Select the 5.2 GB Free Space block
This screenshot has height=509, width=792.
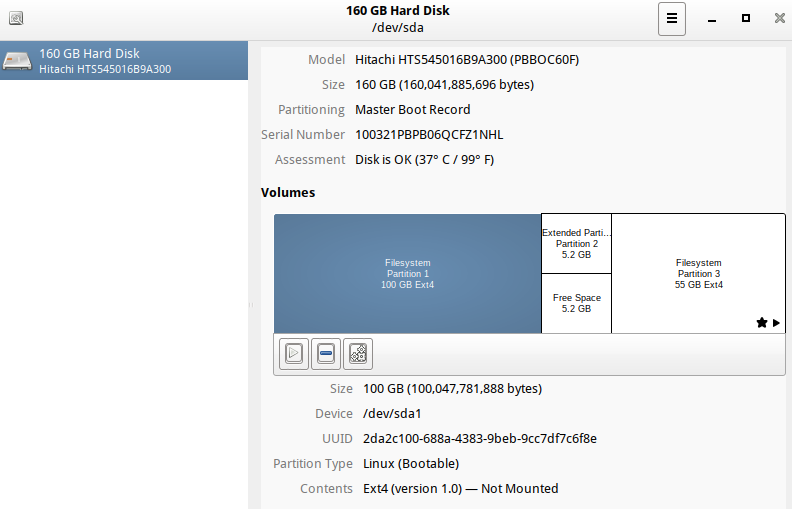[576, 303]
